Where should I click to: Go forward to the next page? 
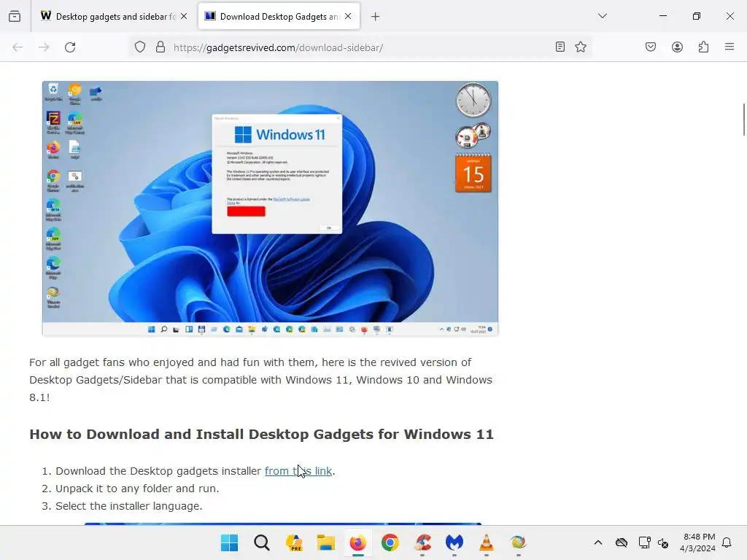point(44,47)
